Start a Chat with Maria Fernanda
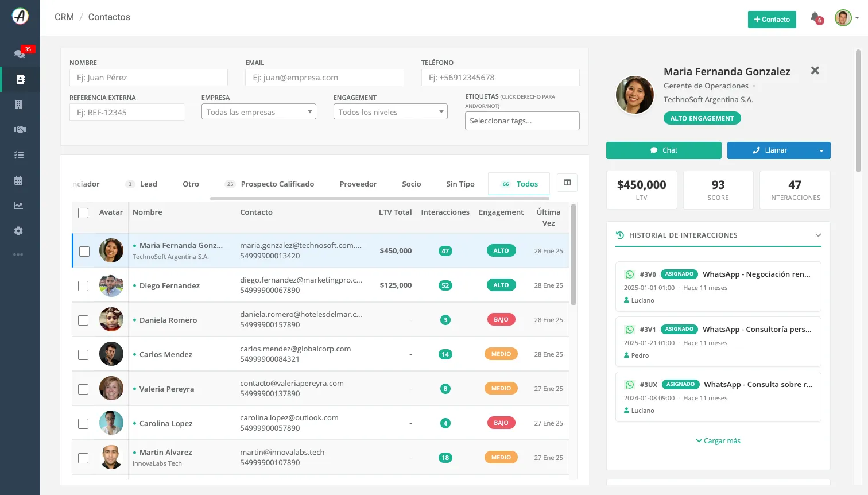This screenshot has height=495, width=868. 664,150
